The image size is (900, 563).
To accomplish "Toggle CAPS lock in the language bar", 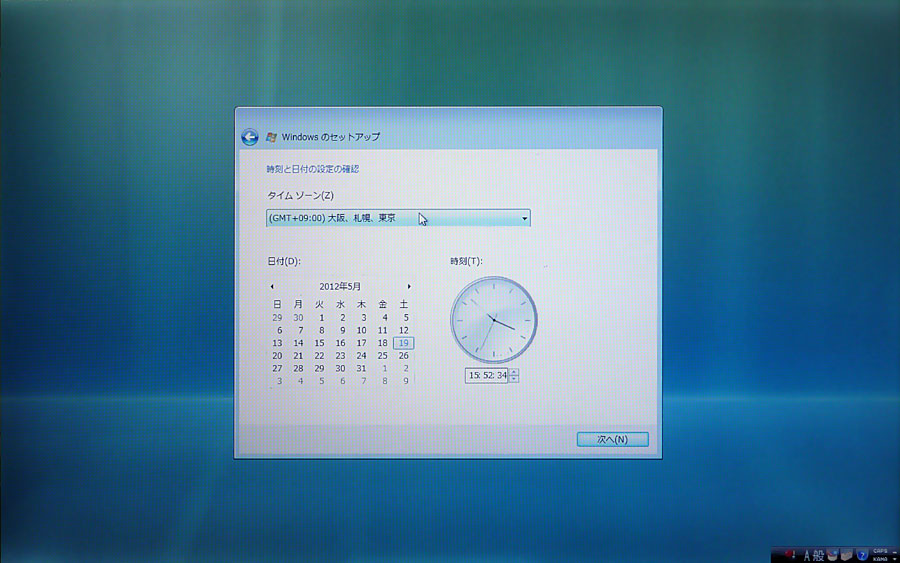I will pos(880,551).
